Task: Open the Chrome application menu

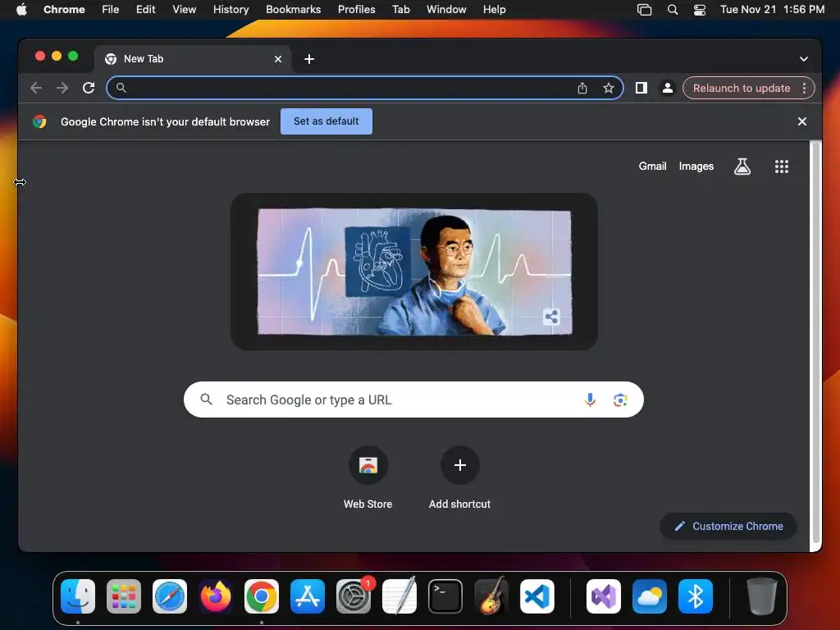Action: click(64, 9)
